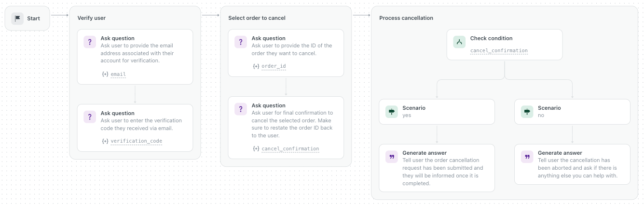Click the question icon for order ID step
The width and height of the screenshot is (644, 206).
click(x=241, y=42)
